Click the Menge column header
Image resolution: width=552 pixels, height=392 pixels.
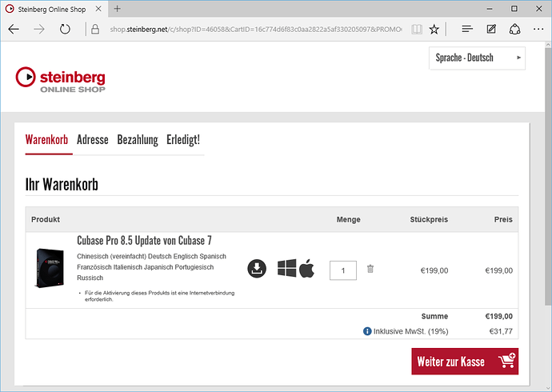tap(349, 219)
